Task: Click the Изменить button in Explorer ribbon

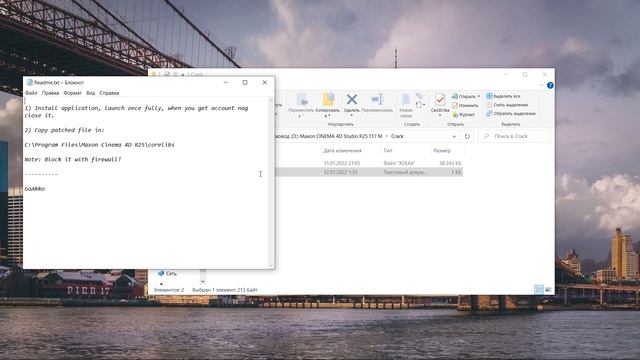Action: tap(465, 106)
